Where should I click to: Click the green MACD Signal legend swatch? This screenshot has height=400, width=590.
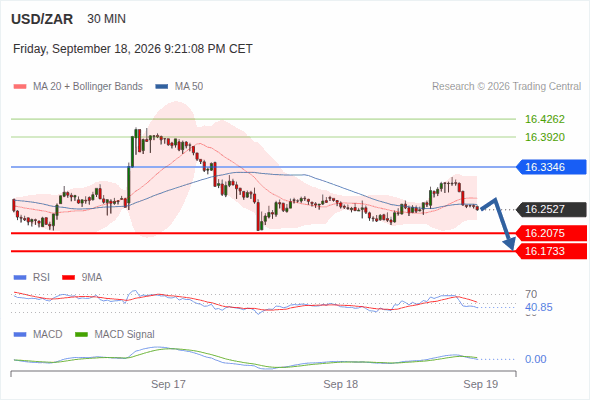click(81, 335)
